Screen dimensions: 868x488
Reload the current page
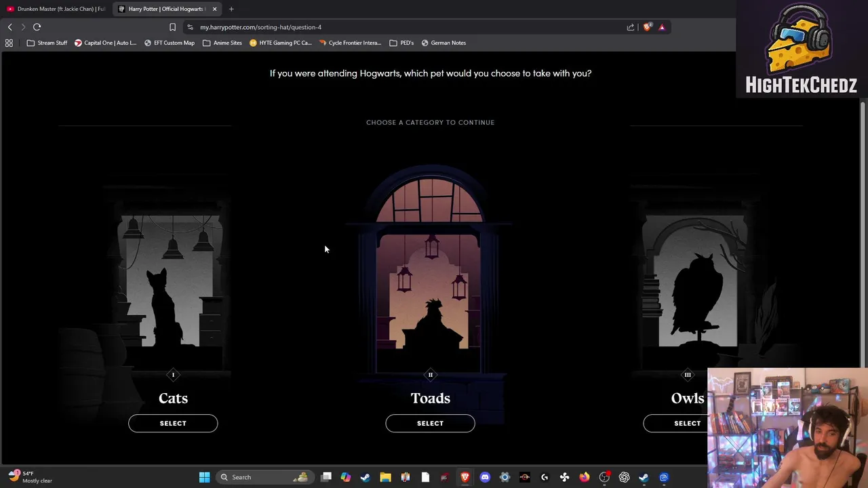37,27
